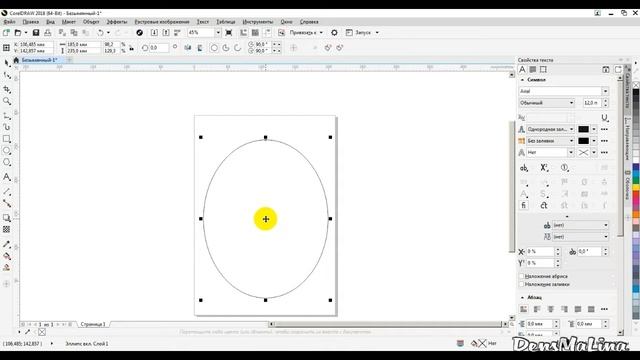
Task: Select align left paragraph button
Action: point(537,309)
